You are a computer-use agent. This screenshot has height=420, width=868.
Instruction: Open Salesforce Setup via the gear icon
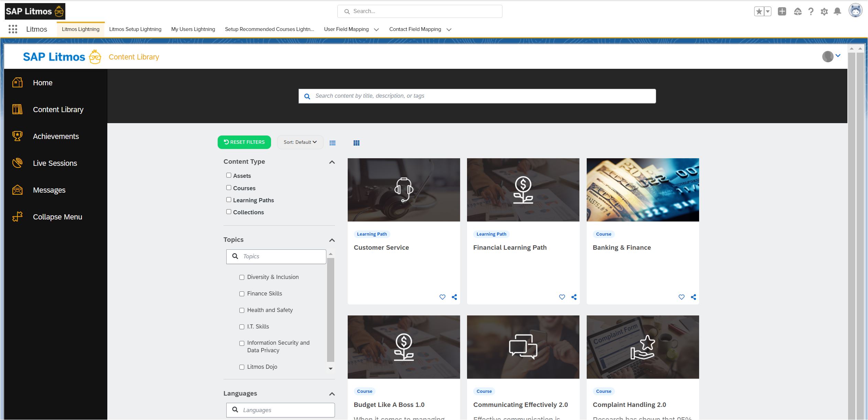(824, 11)
